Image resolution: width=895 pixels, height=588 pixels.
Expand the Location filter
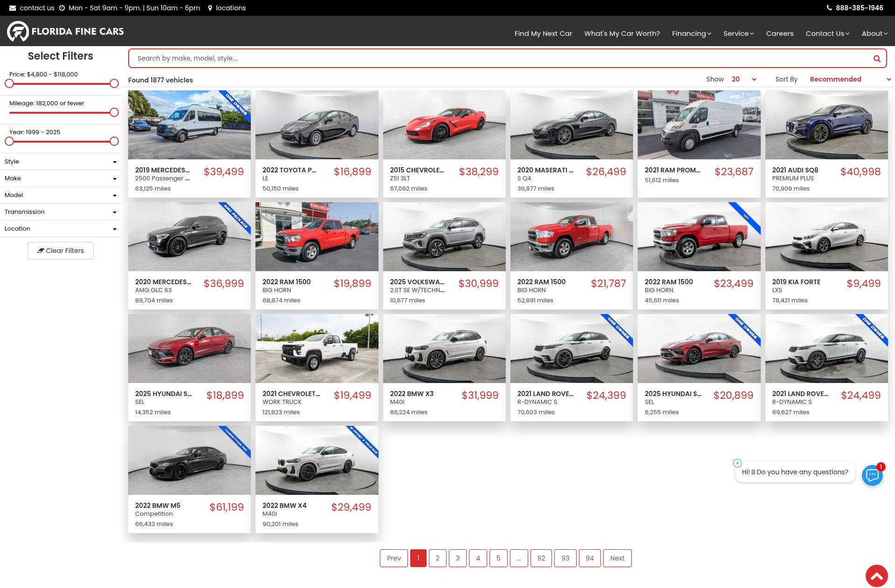pyautogui.click(x=61, y=229)
